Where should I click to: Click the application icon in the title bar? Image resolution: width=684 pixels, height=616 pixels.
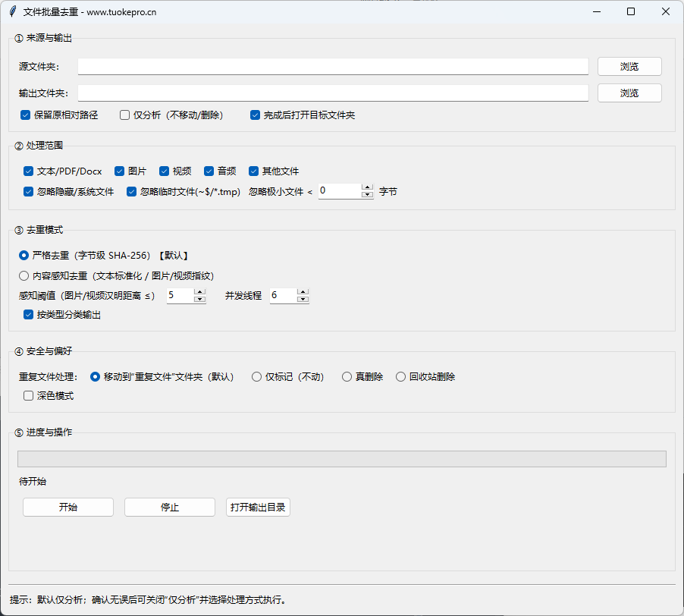(12, 11)
